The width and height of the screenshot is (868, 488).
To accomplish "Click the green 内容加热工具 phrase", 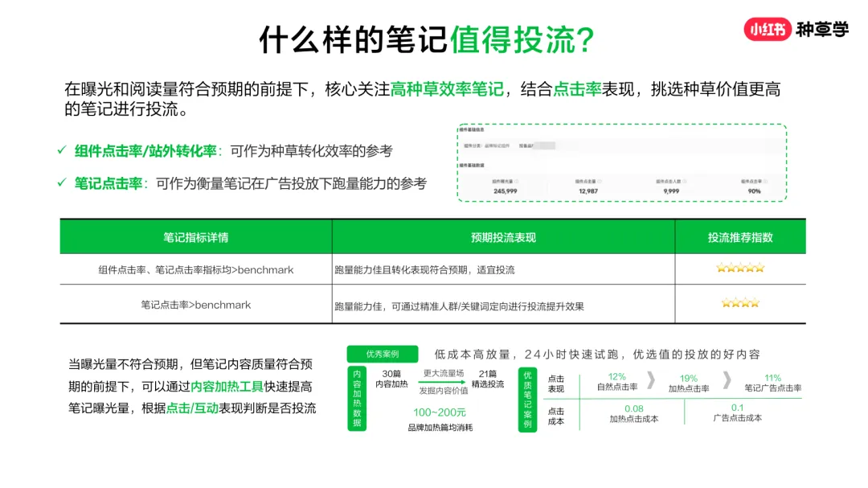I will pos(227,386).
